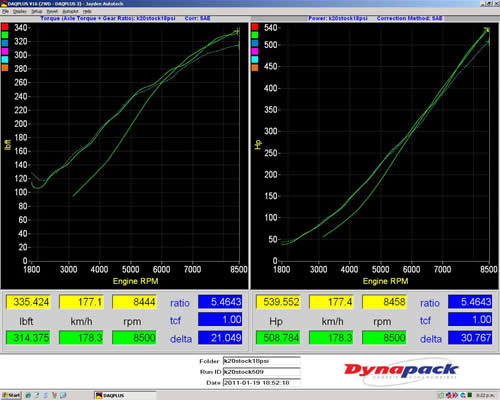Open the Reset menu
The width and height of the screenshot is (500, 400).
tap(52, 11)
